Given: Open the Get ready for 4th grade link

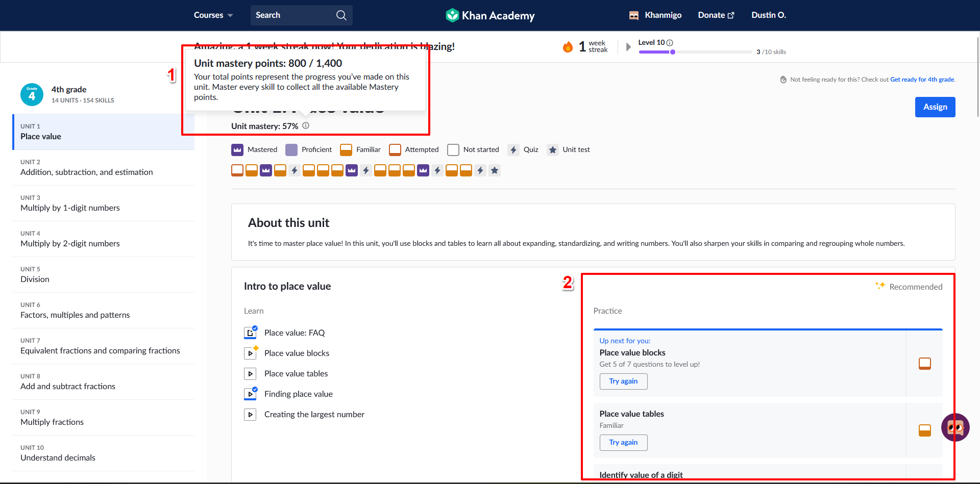Looking at the screenshot, I should coord(922,79).
